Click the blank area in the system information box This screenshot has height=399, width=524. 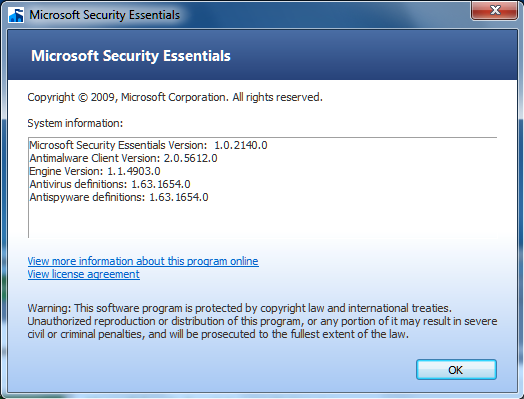pyautogui.click(x=262, y=221)
